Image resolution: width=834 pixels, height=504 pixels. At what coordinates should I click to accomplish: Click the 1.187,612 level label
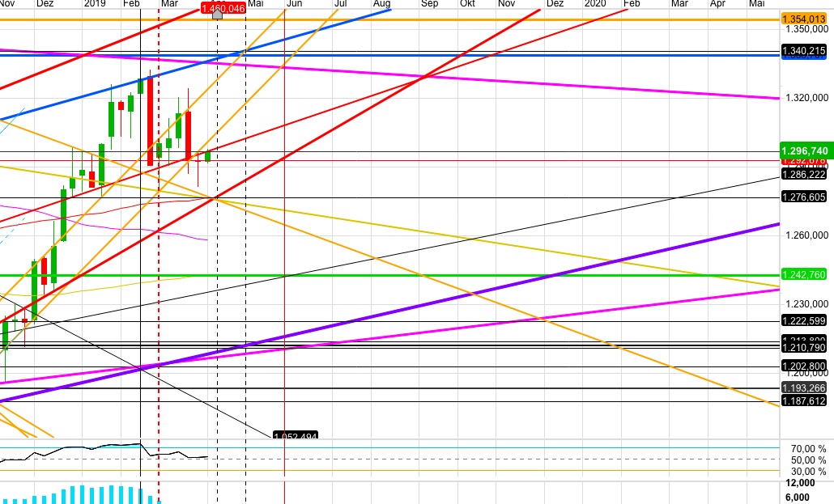[804, 401]
